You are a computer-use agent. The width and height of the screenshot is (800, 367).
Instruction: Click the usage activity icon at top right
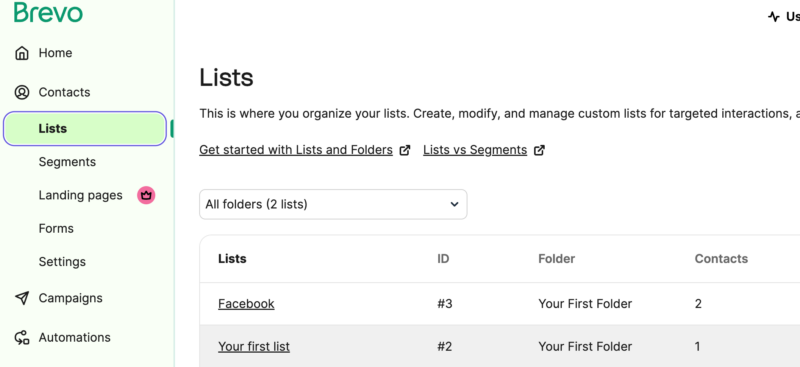[x=773, y=17]
